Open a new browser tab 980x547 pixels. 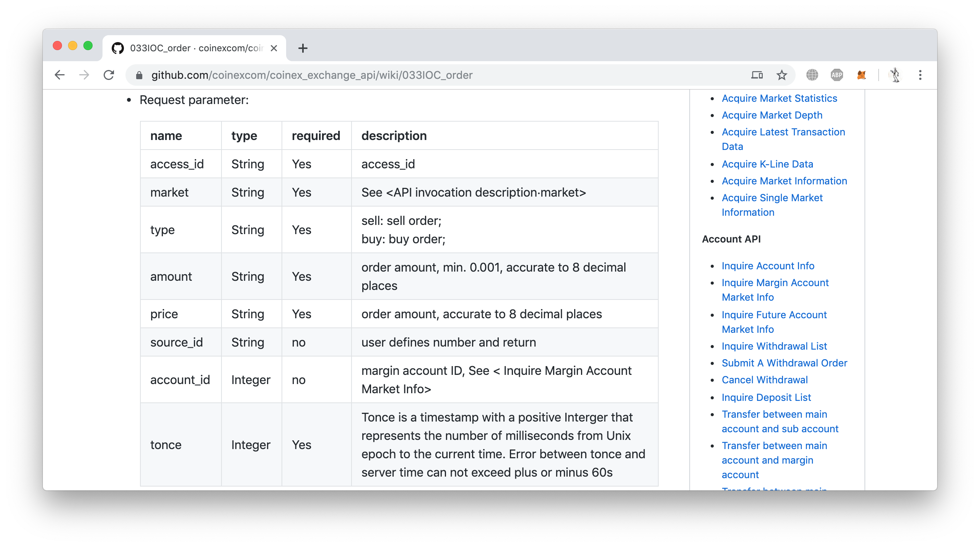303,48
